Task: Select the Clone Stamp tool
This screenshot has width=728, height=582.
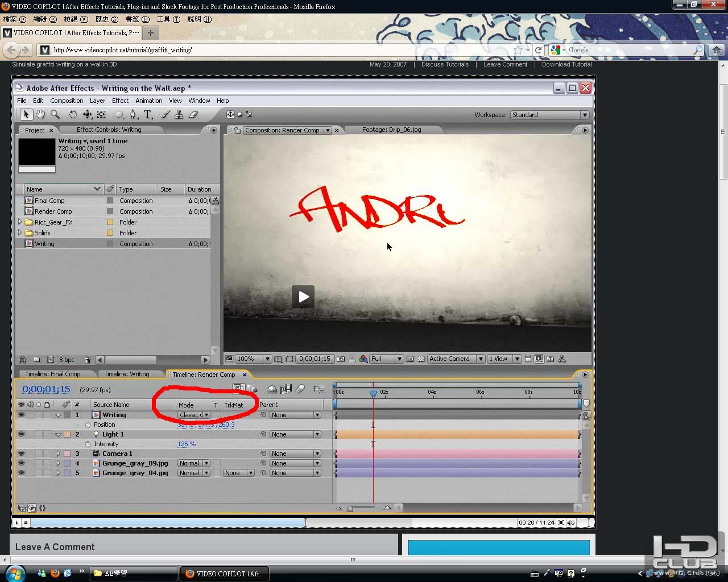Action: click(179, 114)
